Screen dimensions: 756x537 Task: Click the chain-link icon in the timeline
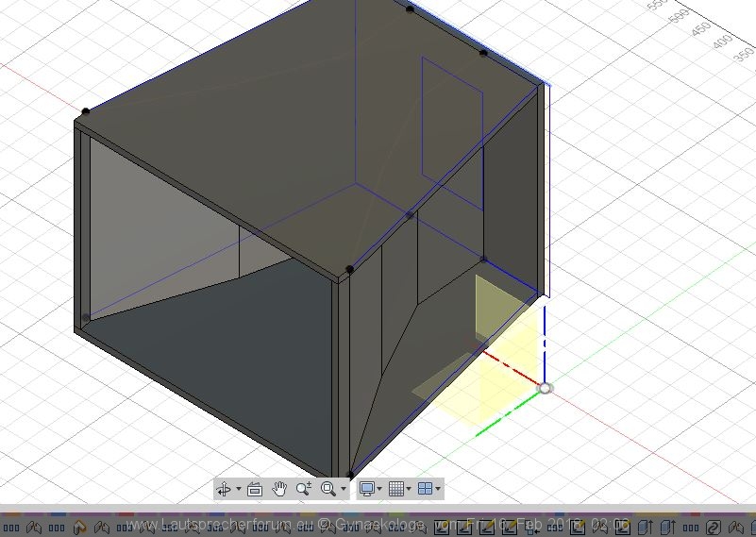coord(714,527)
